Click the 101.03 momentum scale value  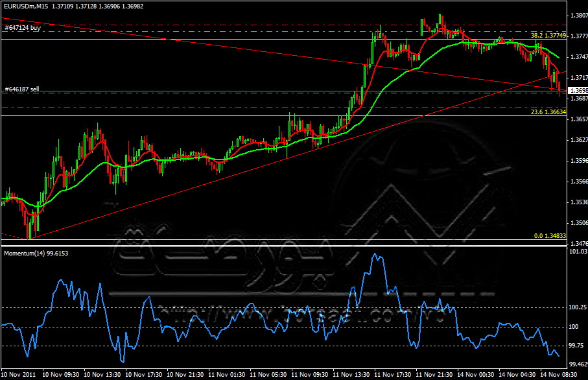point(576,250)
